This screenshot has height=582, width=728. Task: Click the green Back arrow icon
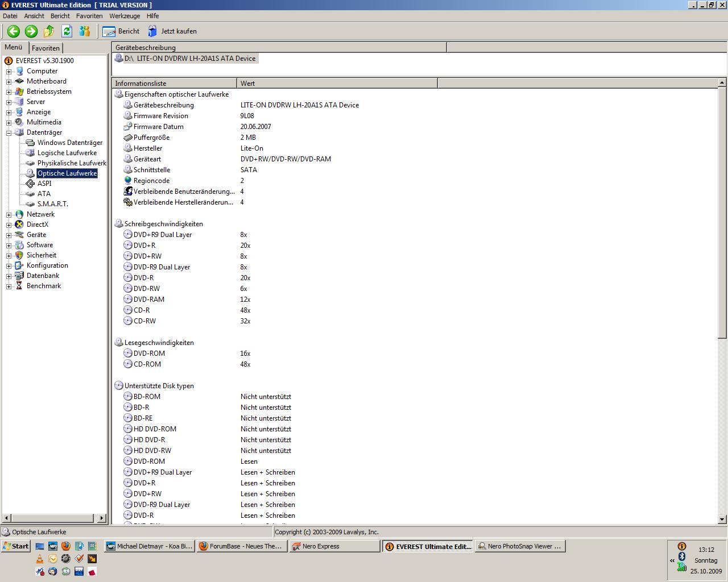14,31
